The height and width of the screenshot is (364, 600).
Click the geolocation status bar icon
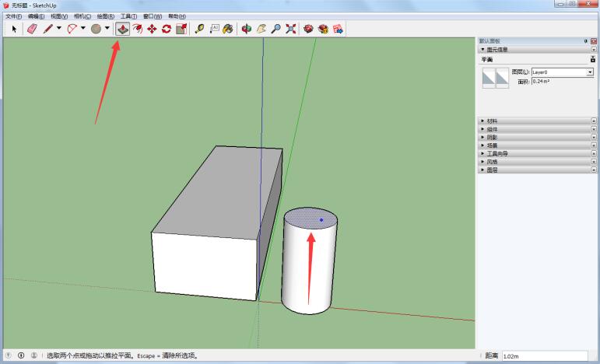(8, 356)
